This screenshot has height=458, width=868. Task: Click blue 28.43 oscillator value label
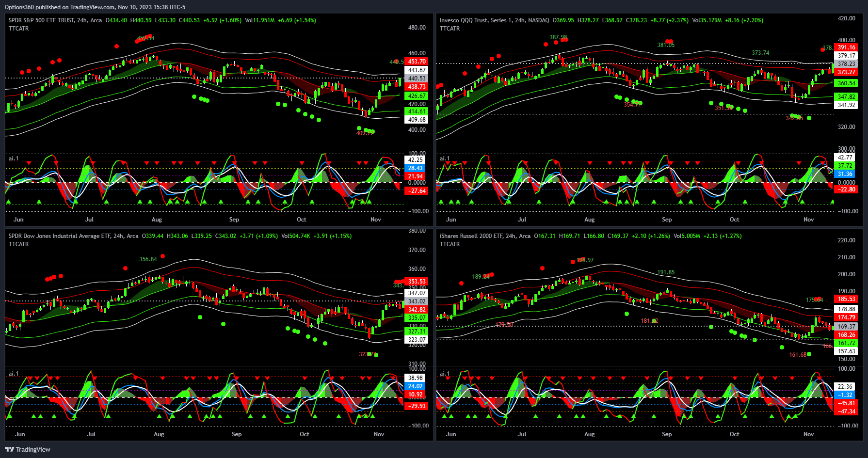(415, 168)
